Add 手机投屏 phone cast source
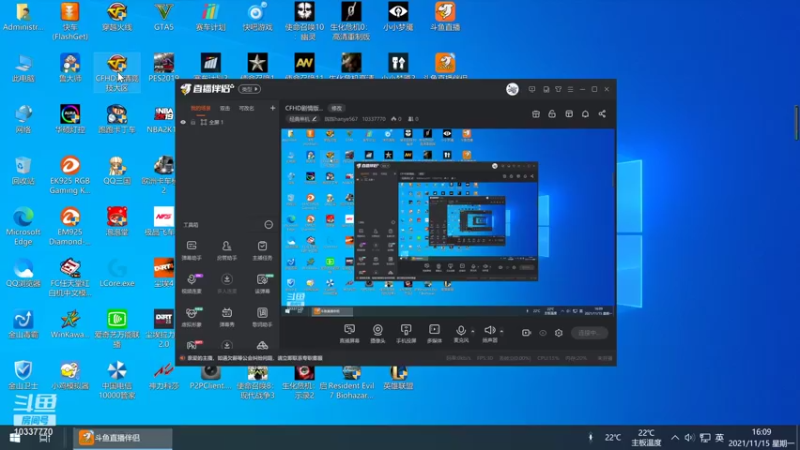Viewport: 800px width, 450px height. [406, 333]
